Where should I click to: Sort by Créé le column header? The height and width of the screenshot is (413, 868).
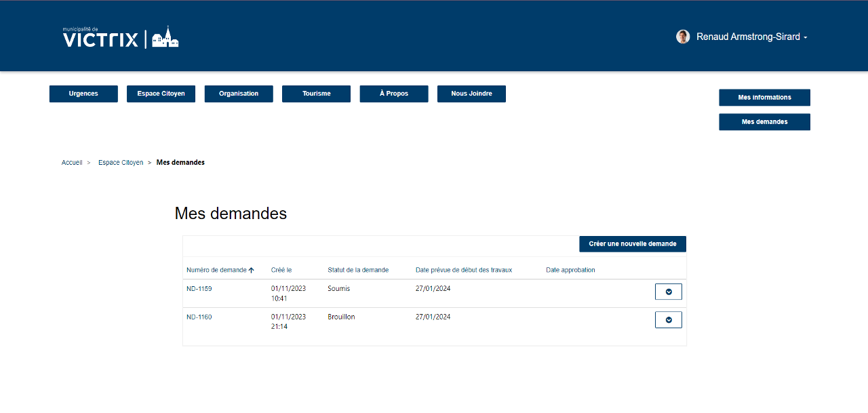point(281,270)
